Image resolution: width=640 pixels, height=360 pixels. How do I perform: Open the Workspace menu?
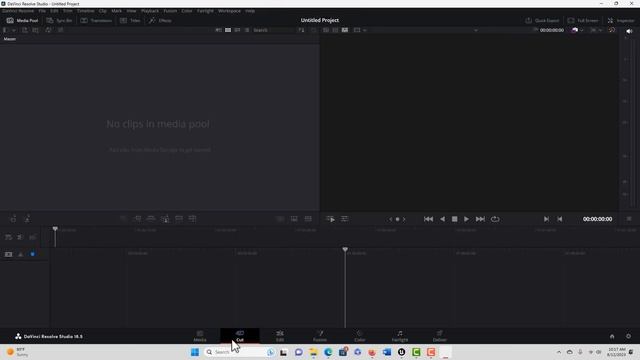pos(229,11)
